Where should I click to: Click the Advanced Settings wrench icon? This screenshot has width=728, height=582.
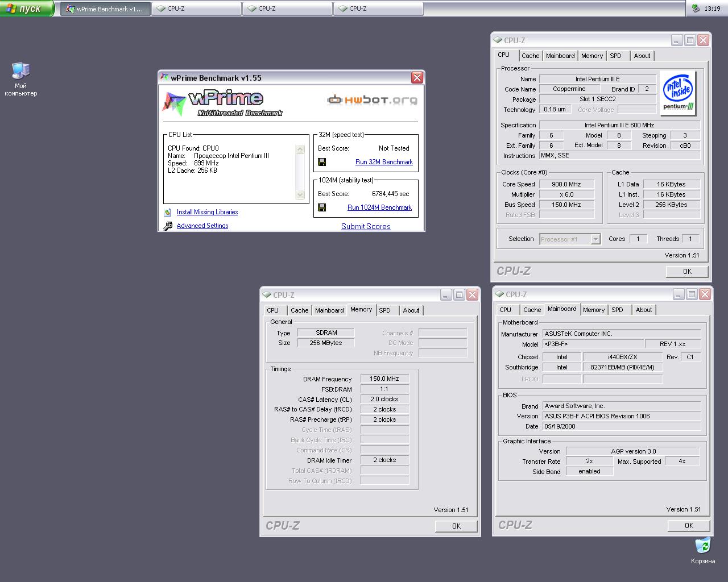(x=168, y=226)
